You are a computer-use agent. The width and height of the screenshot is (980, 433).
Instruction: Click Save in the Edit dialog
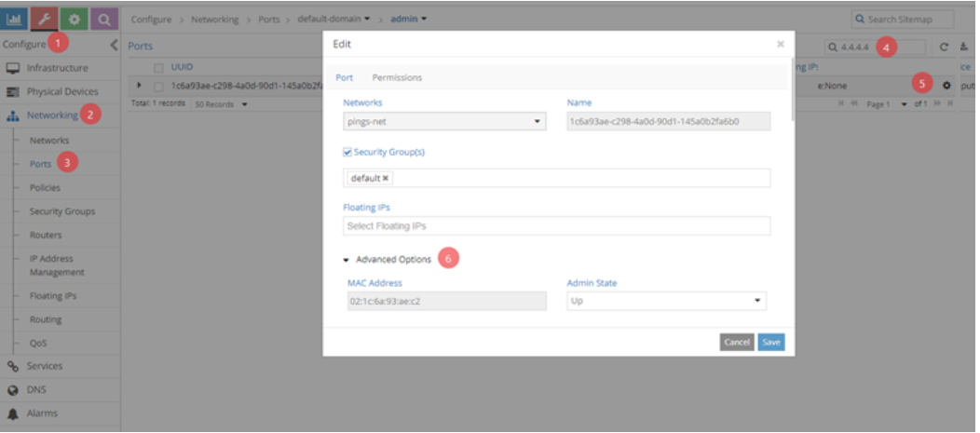[771, 343]
